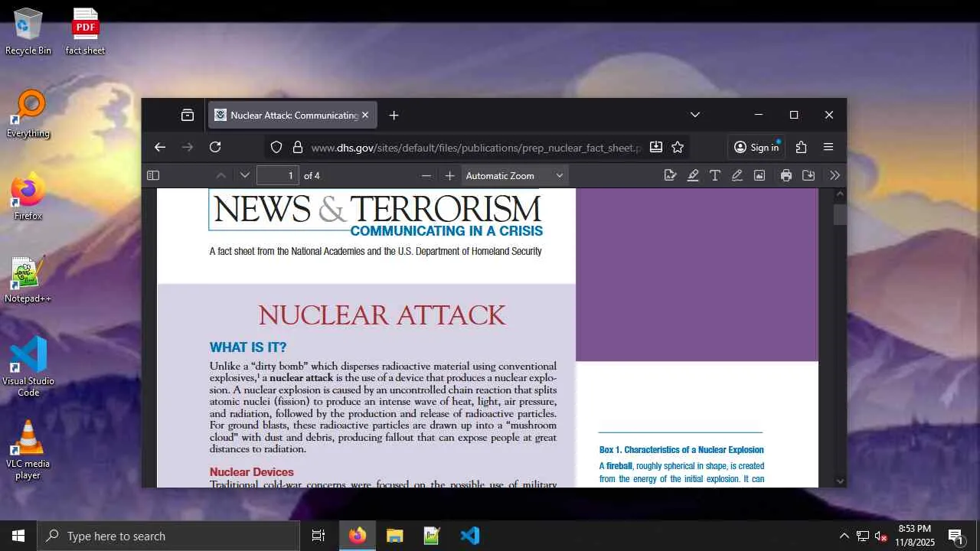
Task: Click the dhs.gov address bar URL
Action: 476,148
